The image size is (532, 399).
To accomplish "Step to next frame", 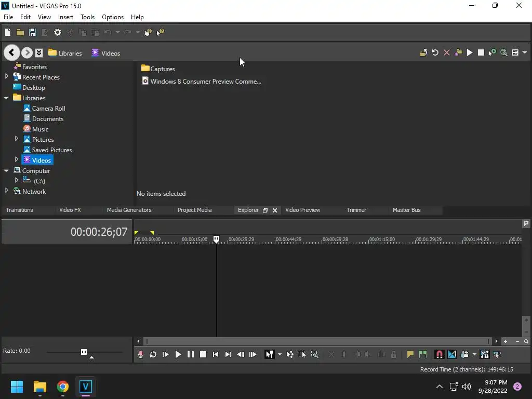I will point(253,354).
